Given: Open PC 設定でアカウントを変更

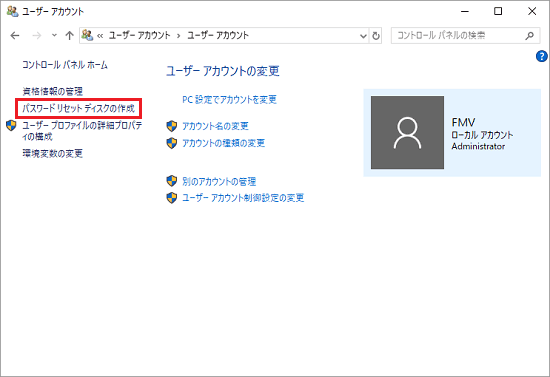Looking at the screenshot, I should (229, 100).
